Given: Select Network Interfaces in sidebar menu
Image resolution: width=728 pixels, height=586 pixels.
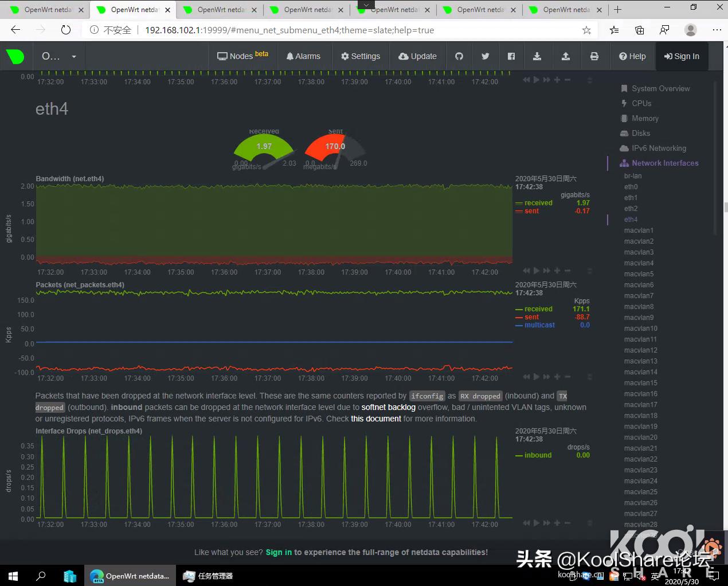Looking at the screenshot, I should 664,163.
